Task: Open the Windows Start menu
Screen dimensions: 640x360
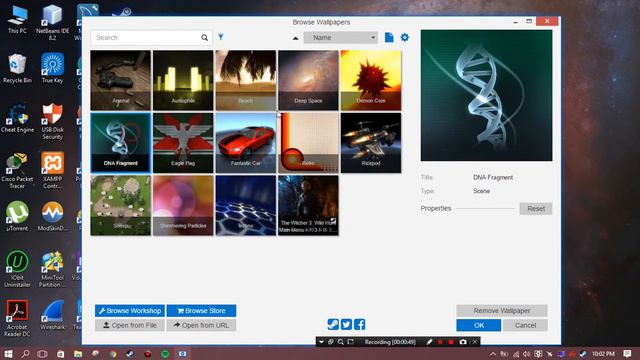Action: coord(8,353)
